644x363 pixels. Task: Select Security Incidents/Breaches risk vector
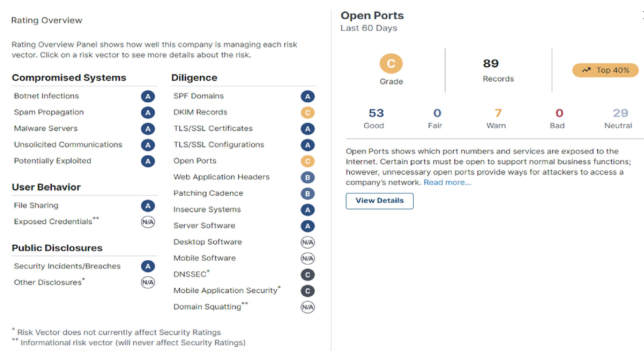tap(67, 266)
